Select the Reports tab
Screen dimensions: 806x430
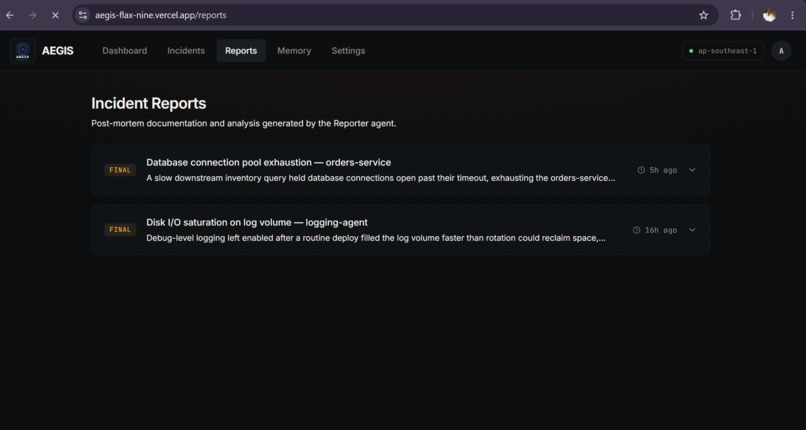click(x=241, y=51)
